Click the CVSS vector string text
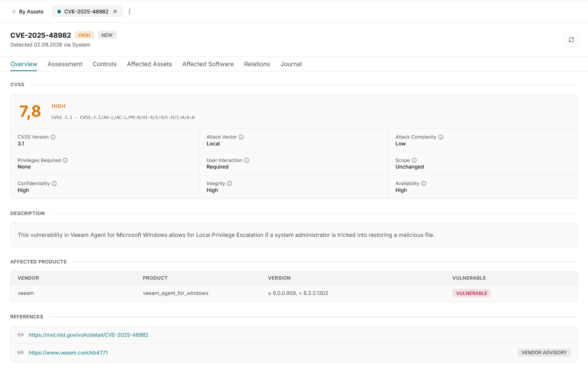Image resolution: width=588 pixels, height=377 pixels. 123,117
